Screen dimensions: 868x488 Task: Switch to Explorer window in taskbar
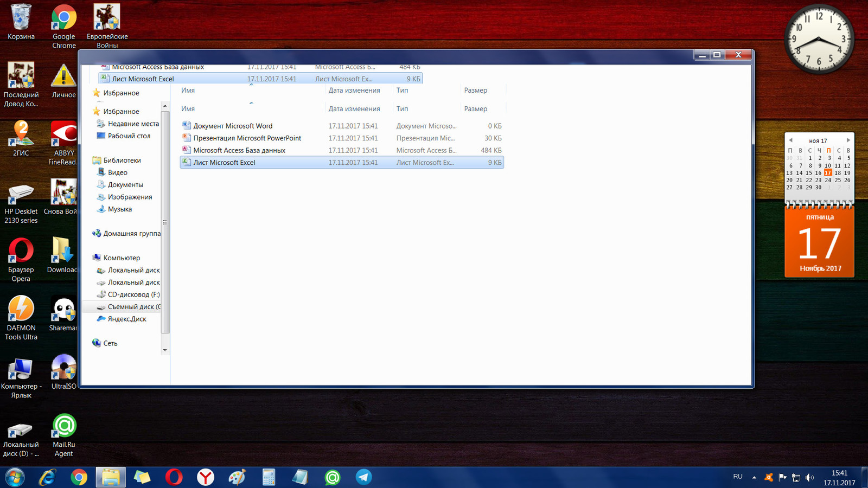[x=111, y=477]
